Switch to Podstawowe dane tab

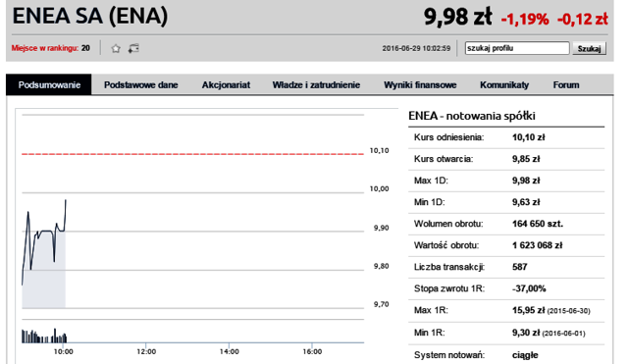click(141, 85)
